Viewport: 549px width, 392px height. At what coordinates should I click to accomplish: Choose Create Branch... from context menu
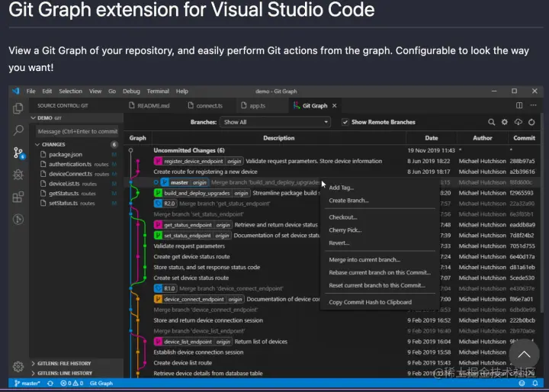coord(380,201)
